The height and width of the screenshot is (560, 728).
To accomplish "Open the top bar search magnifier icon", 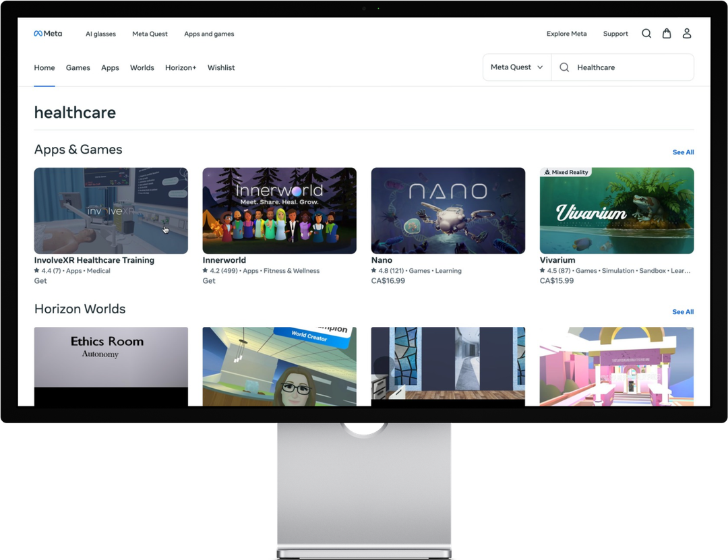I will point(646,34).
